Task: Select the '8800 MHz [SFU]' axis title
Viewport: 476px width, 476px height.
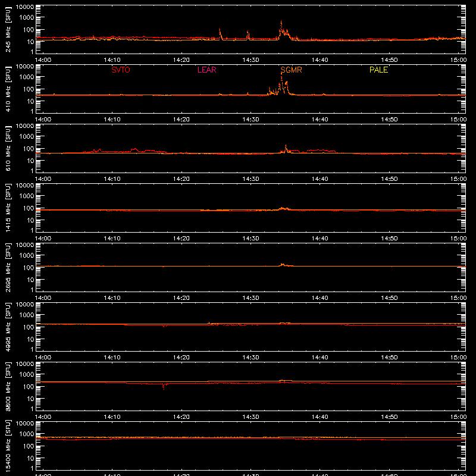Action: click(x=8, y=386)
